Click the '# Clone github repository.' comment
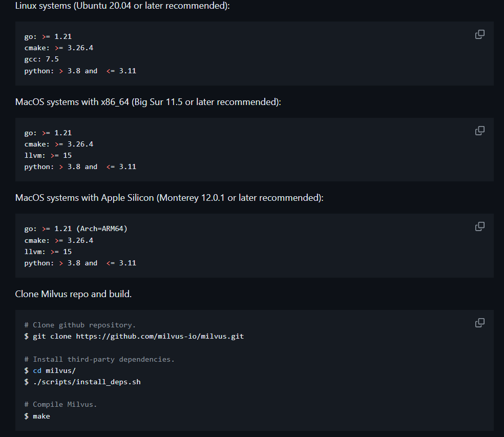Screen dimensions: 504x437 coord(80,325)
